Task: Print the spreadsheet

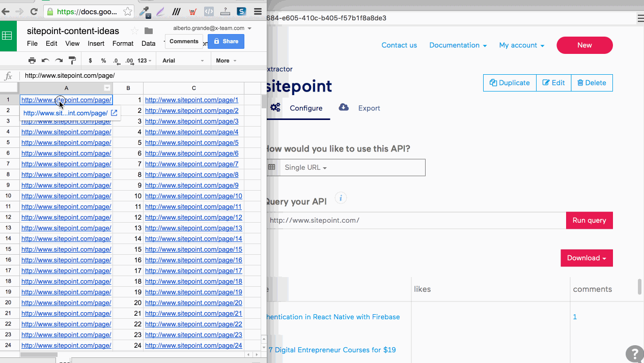Action: tap(32, 60)
